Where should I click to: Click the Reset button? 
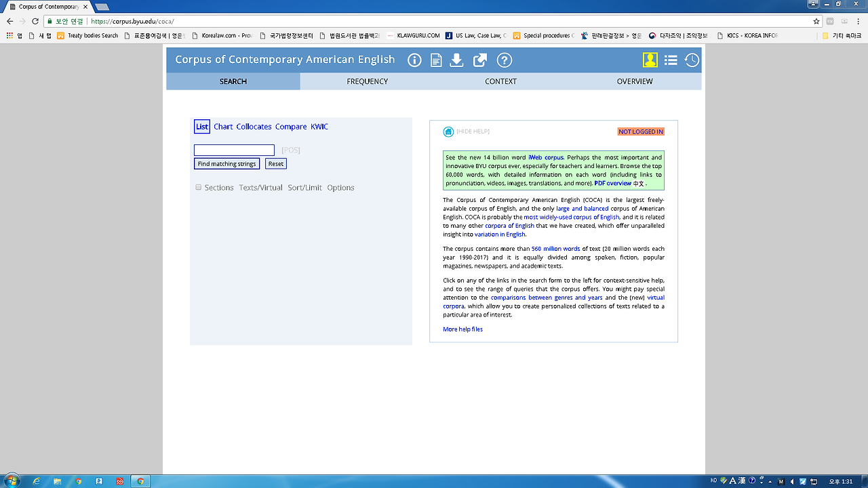click(x=276, y=164)
